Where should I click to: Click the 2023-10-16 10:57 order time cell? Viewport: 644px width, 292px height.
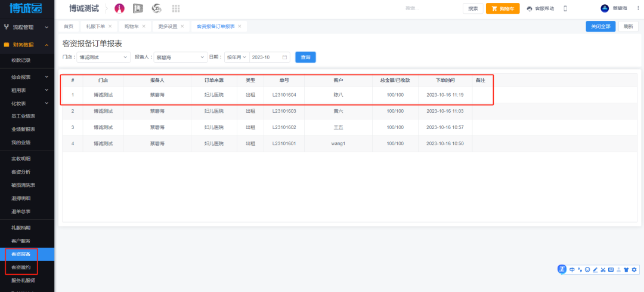[445, 127]
